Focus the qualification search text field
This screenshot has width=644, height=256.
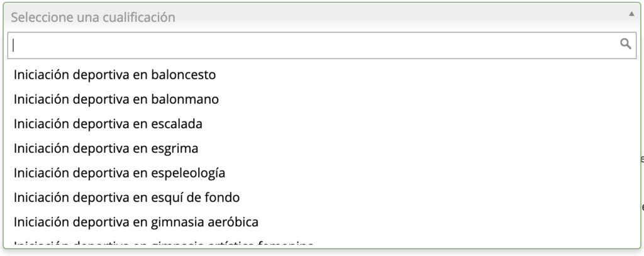[x=314, y=44]
